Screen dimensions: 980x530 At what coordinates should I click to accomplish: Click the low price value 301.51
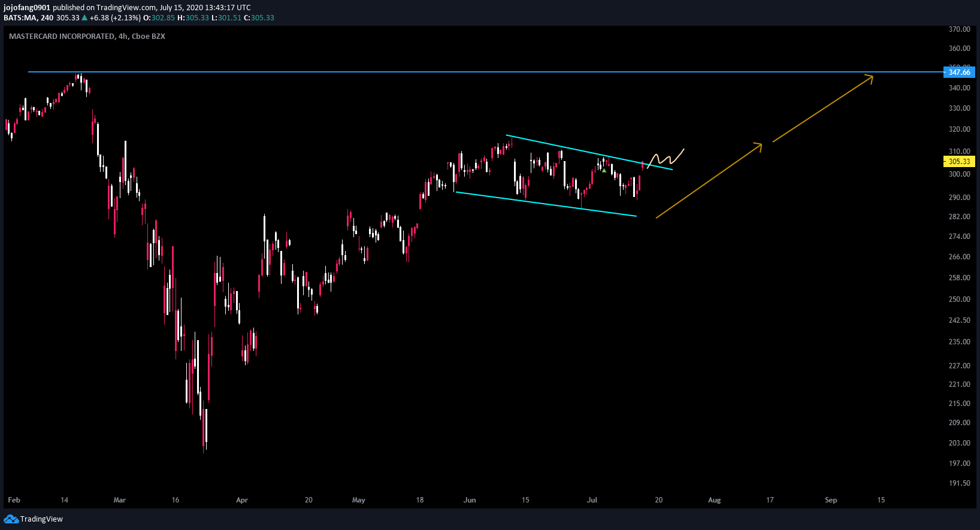[229, 17]
